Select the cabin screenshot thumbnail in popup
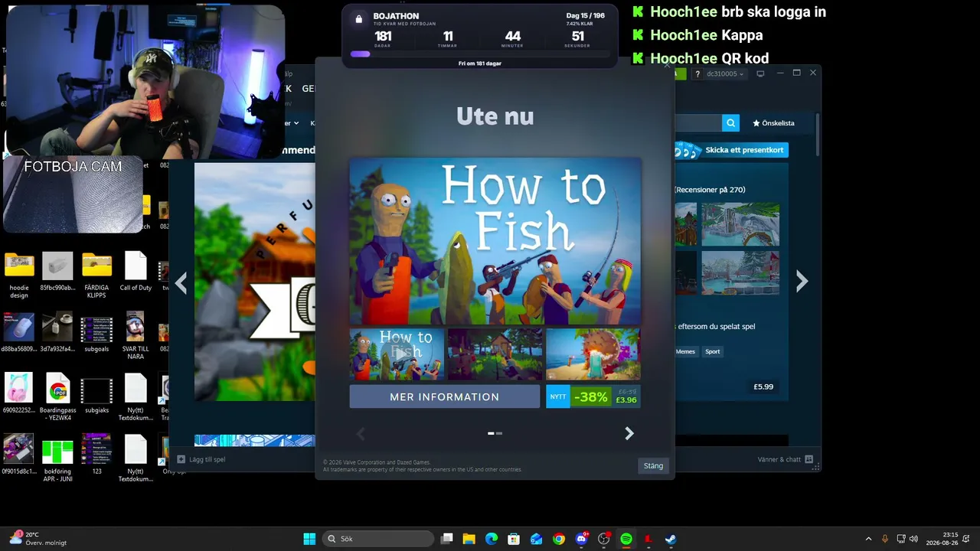980x551 pixels. click(x=495, y=354)
